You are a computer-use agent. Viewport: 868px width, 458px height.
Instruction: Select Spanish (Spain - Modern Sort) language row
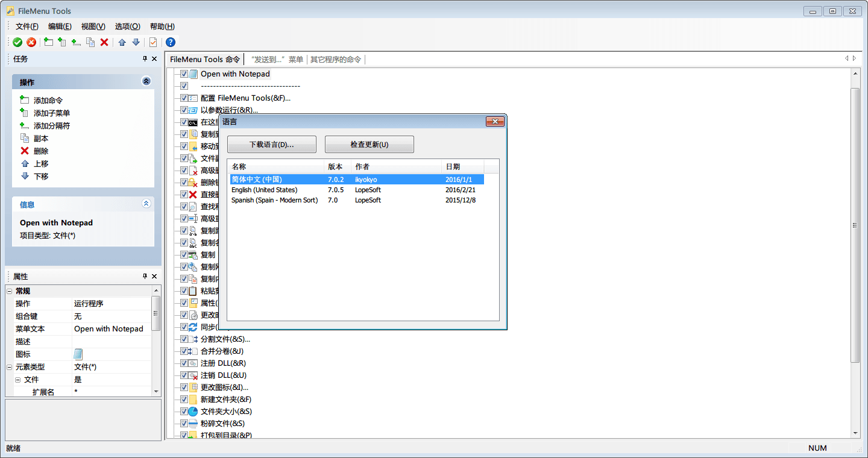point(356,200)
